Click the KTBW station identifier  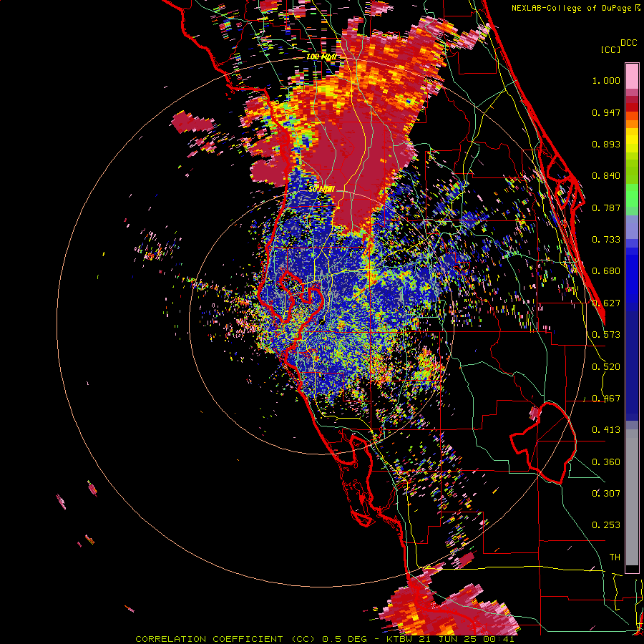pos(401,639)
